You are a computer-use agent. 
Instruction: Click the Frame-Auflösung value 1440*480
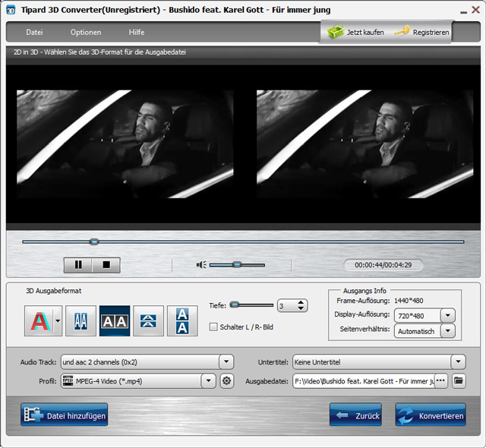409,301
